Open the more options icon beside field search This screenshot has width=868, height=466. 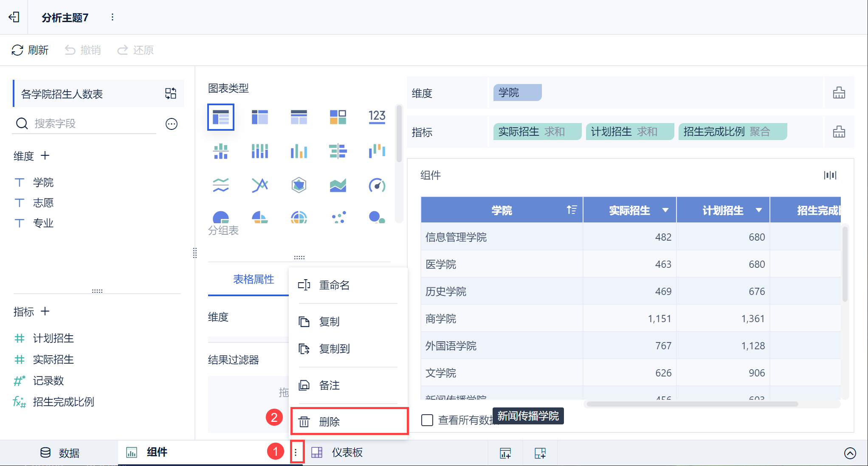(x=172, y=124)
